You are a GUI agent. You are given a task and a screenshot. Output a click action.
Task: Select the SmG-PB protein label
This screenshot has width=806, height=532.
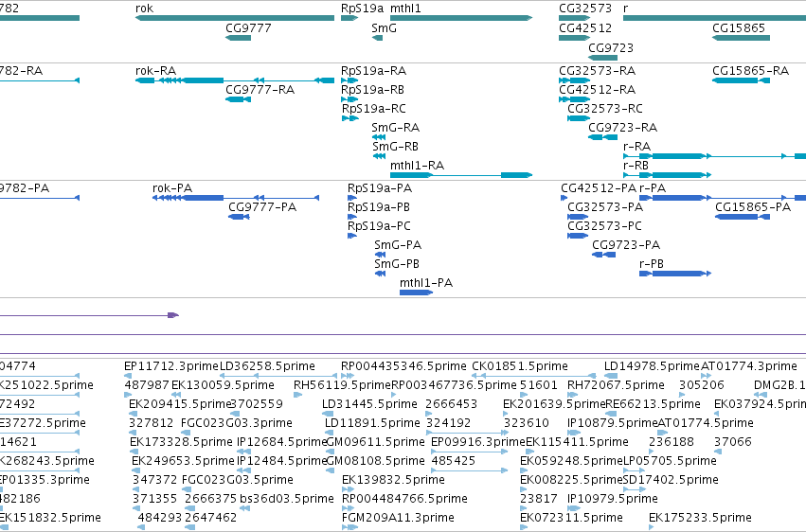[397, 264]
